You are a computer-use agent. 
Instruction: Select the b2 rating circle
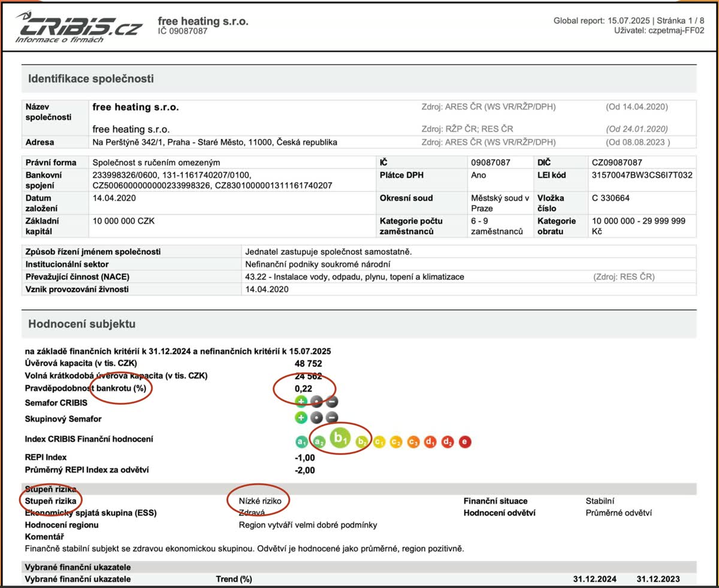pos(361,442)
